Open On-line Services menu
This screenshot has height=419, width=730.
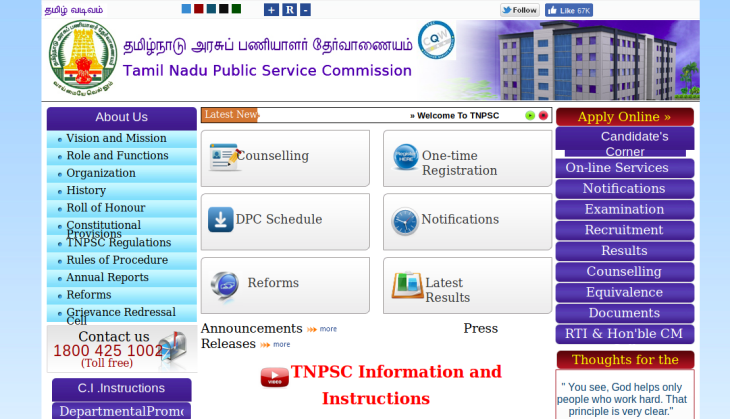click(625, 168)
